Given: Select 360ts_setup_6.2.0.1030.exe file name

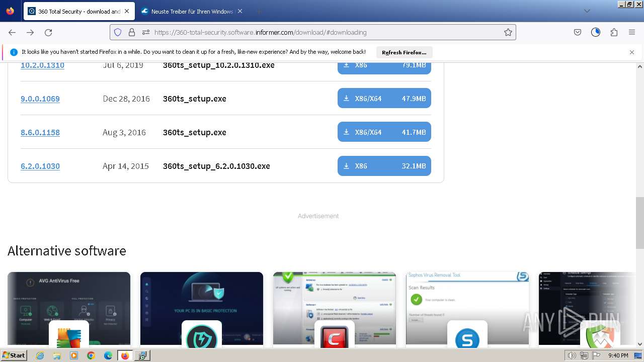Looking at the screenshot, I should 216,166.
